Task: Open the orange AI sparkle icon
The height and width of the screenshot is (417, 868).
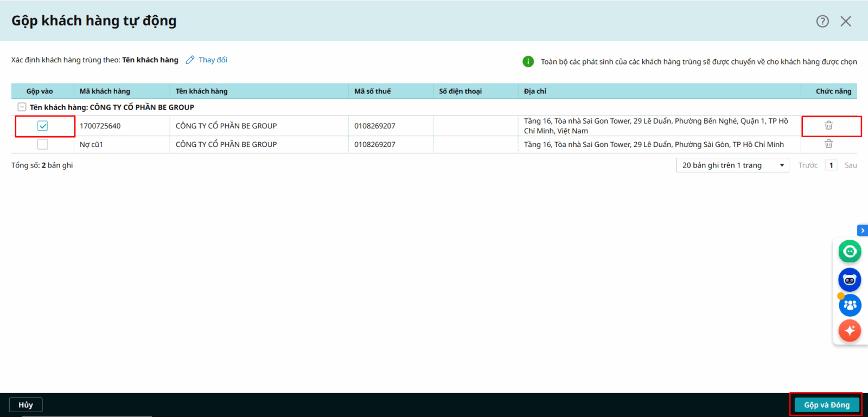Action: 850,330
